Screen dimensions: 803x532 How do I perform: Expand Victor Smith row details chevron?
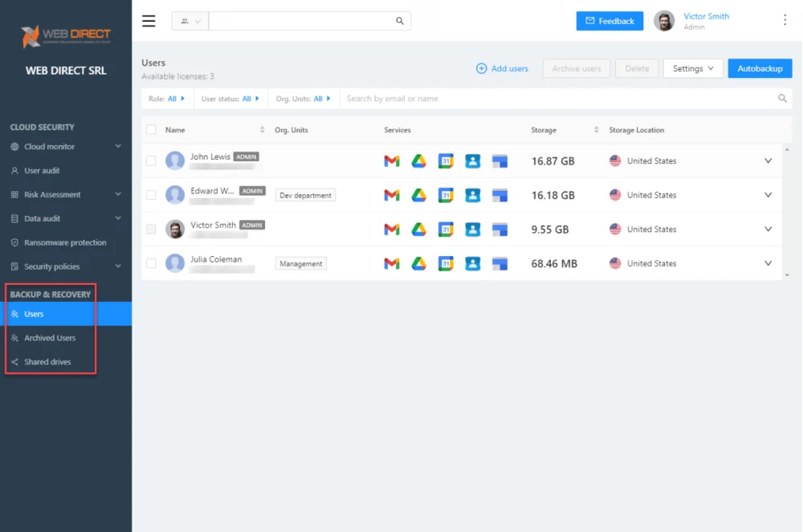pyautogui.click(x=768, y=229)
